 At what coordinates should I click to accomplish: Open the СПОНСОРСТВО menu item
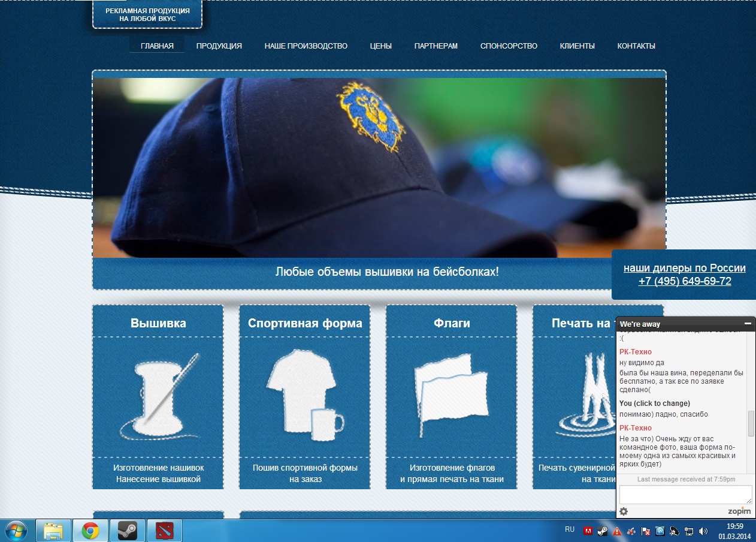pos(509,46)
